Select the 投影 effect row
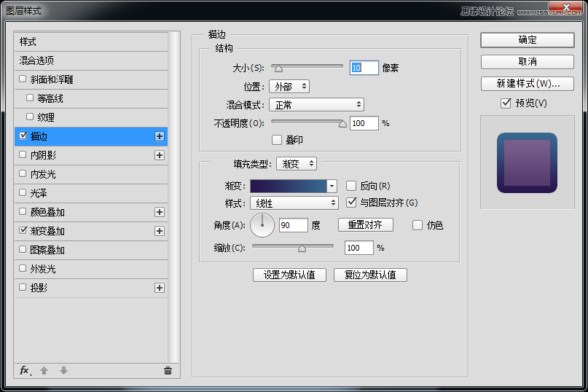588x392 pixels. pos(91,288)
